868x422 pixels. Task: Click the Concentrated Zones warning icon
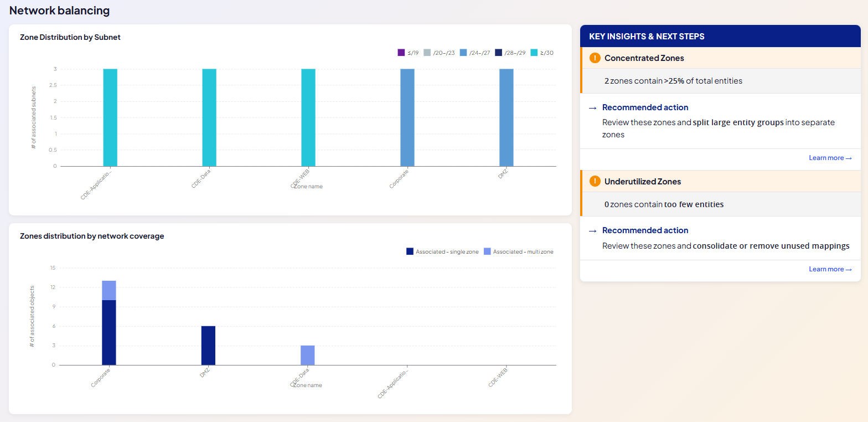click(595, 58)
